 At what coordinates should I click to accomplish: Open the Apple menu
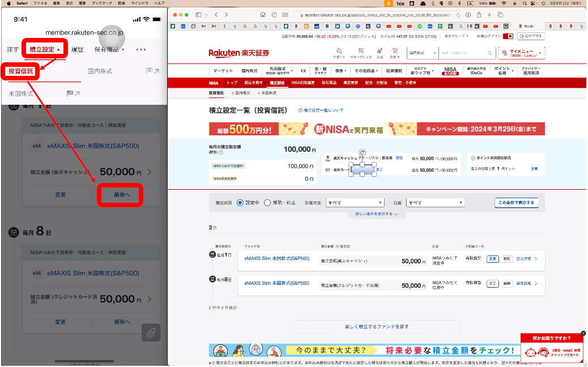(8, 3)
